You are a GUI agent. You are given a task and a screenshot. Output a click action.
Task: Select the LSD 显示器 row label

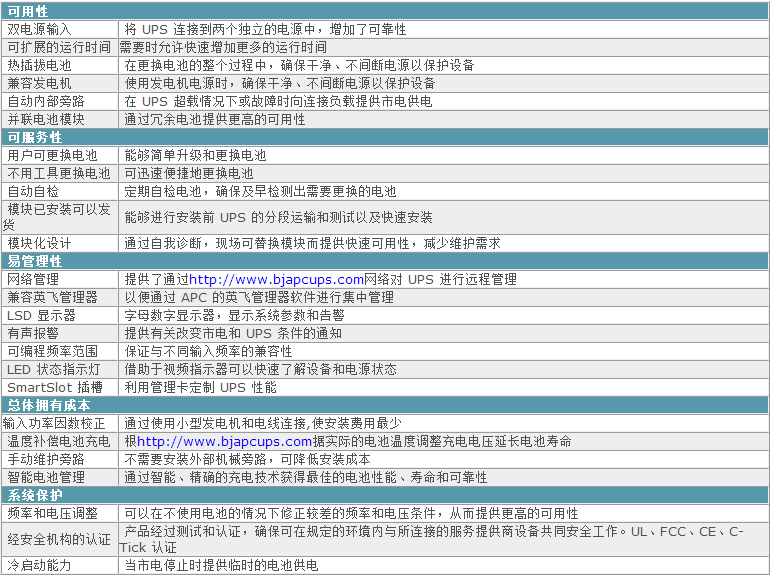[x=41, y=315]
